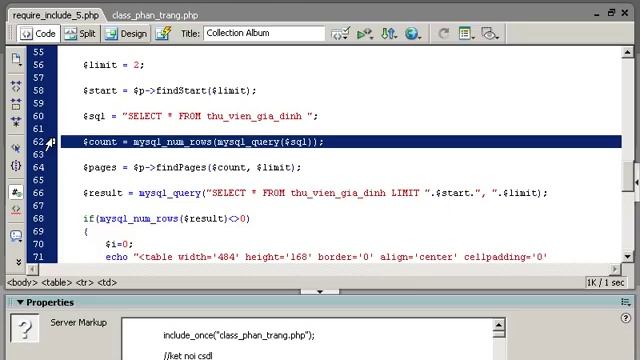Screen dimensions: 640x360
Task: Click line number 56 in gutter
Action: click(x=38, y=65)
